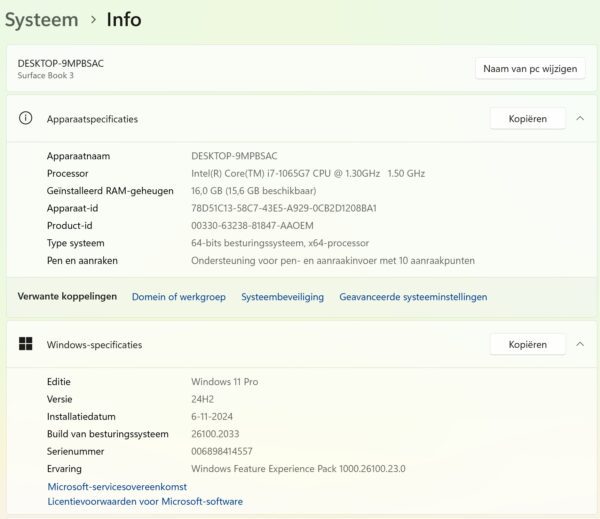Image resolution: width=600 pixels, height=519 pixels.
Task: Click the Type systeem label
Action: click(76, 243)
